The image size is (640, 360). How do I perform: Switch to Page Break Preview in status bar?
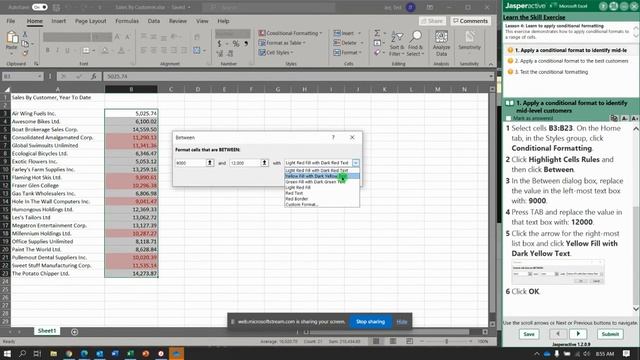409,341
